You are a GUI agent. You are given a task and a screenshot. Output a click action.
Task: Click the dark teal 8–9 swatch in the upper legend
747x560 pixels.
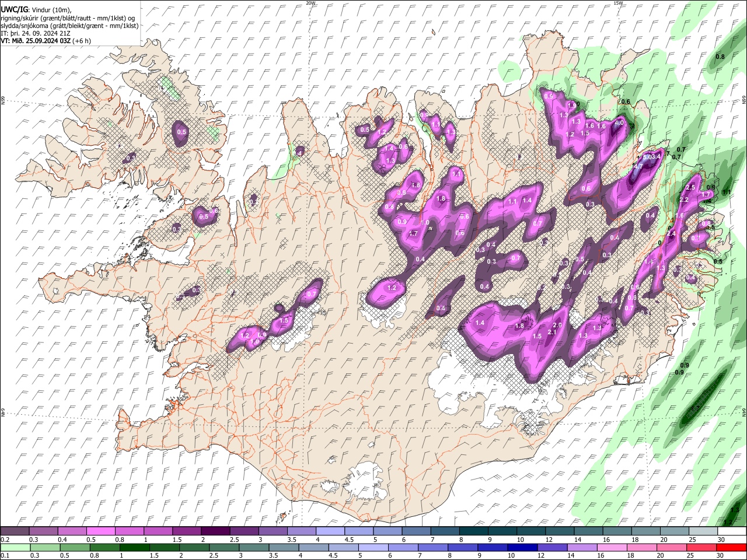tap(474, 531)
